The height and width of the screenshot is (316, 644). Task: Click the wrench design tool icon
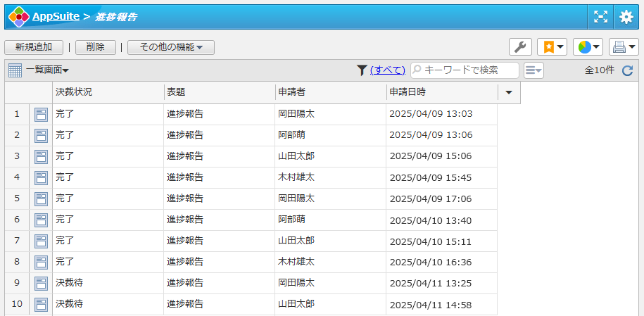tap(520, 47)
